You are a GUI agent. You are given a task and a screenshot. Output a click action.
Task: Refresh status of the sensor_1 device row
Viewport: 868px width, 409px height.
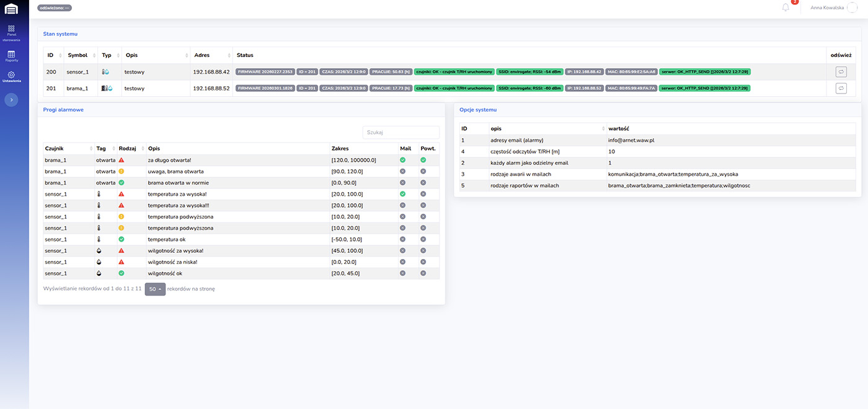pyautogui.click(x=841, y=72)
